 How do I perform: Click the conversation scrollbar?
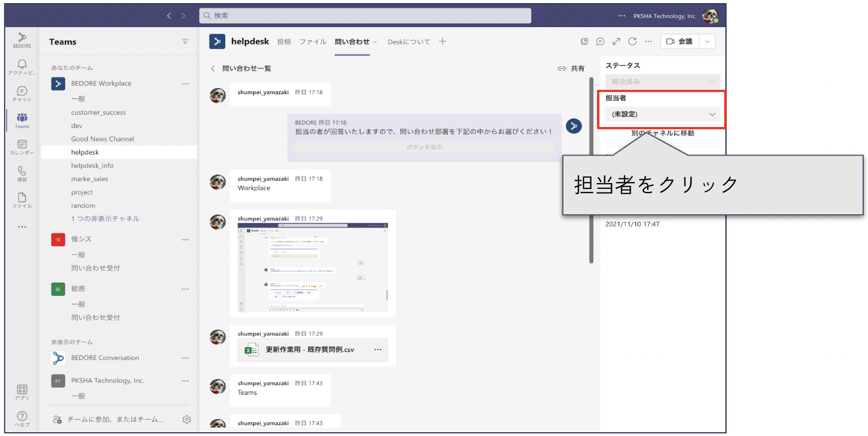pos(591,169)
